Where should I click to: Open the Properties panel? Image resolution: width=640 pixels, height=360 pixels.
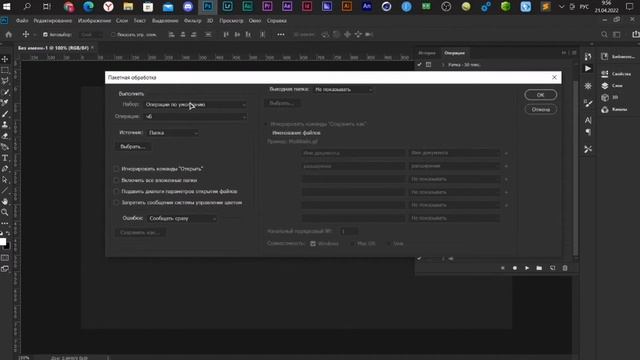click(x=616, y=74)
